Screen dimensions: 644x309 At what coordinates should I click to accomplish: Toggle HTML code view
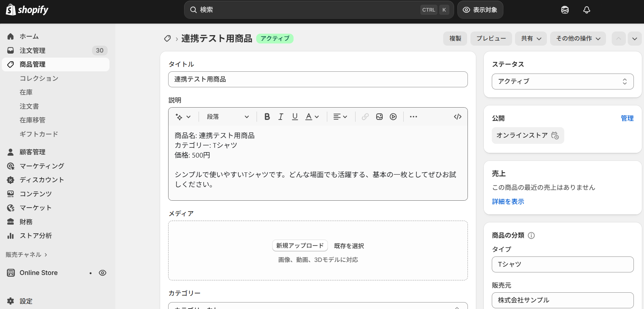point(458,117)
